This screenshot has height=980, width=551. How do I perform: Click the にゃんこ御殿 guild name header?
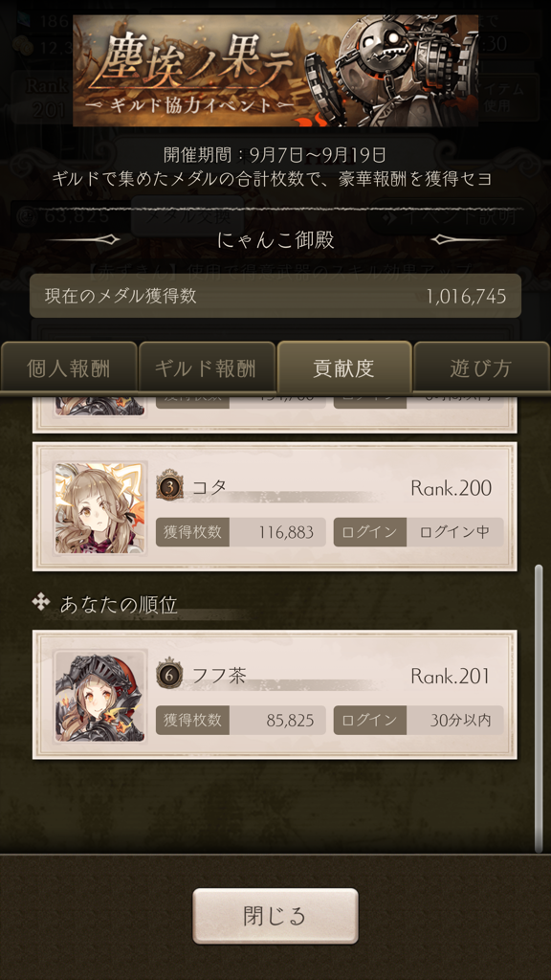pyautogui.click(x=275, y=240)
